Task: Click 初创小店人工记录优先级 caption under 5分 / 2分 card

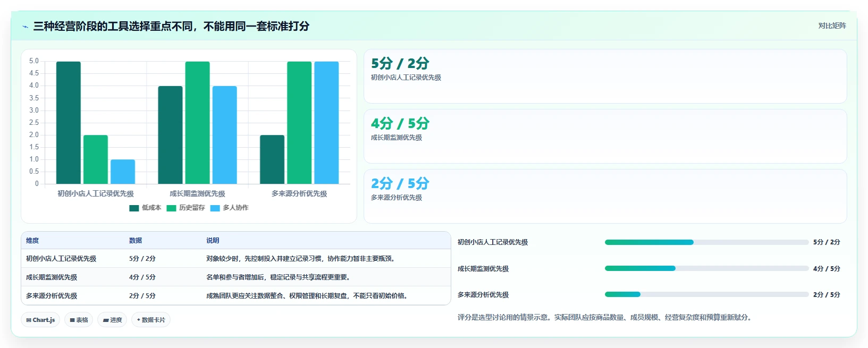Action: click(406, 78)
